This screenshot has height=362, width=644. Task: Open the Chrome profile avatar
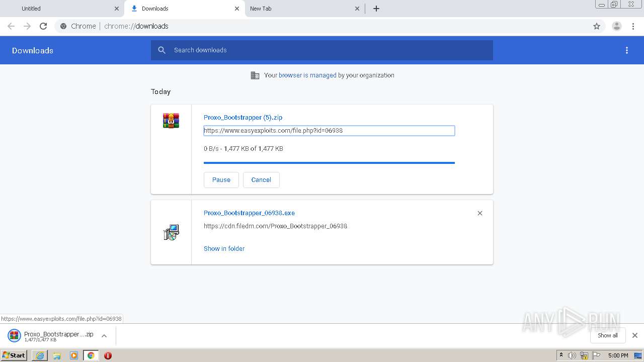tap(617, 26)
